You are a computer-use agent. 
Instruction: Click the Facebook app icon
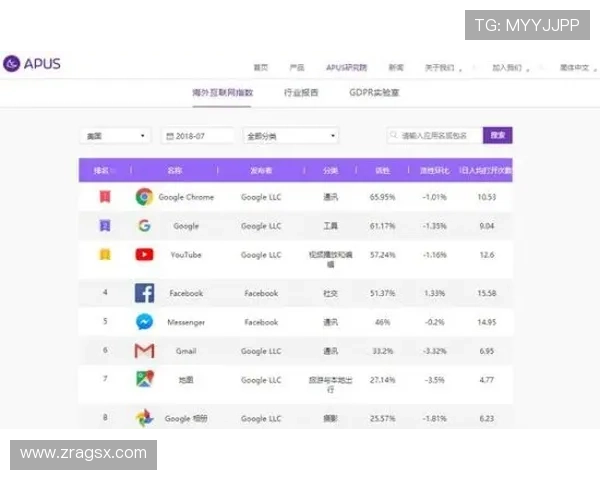144,293
